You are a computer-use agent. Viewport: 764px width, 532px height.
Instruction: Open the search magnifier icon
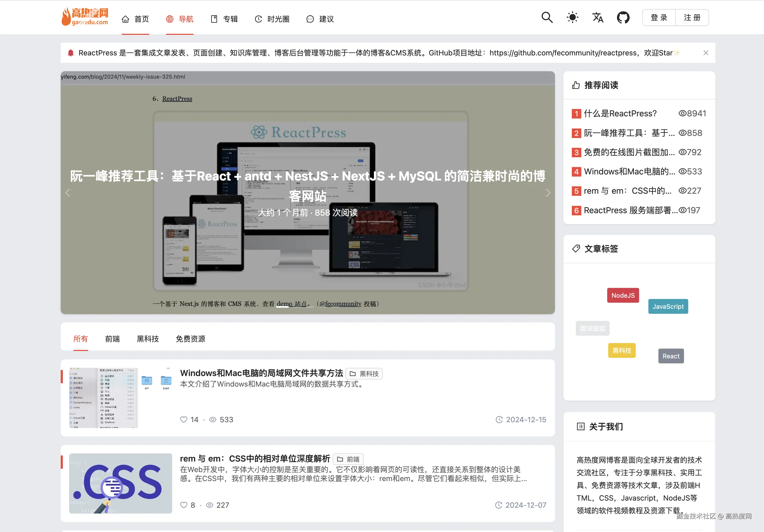(547, 17)
